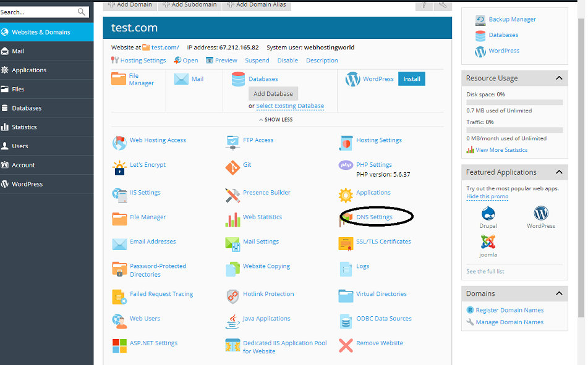This screenshot has width=588, height=365.
Task: Open the Web Statistics chart icon
Action: (x=232, y=220)
